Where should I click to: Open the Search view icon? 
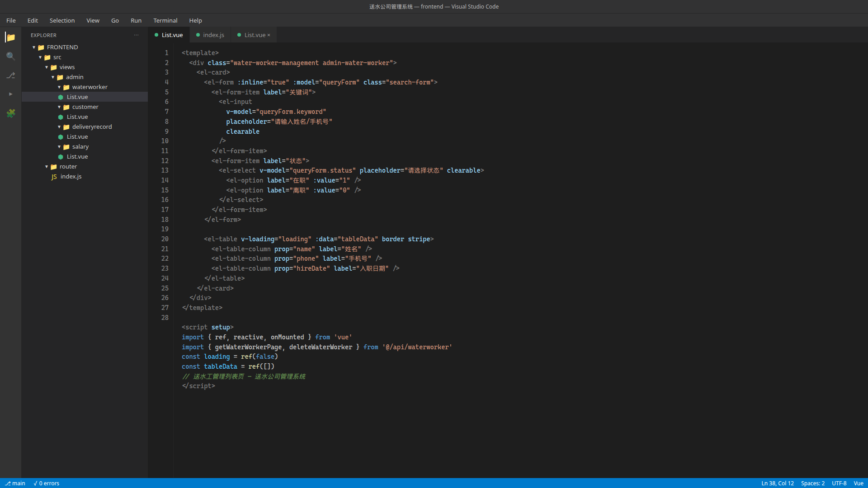[x=11, y=56]
